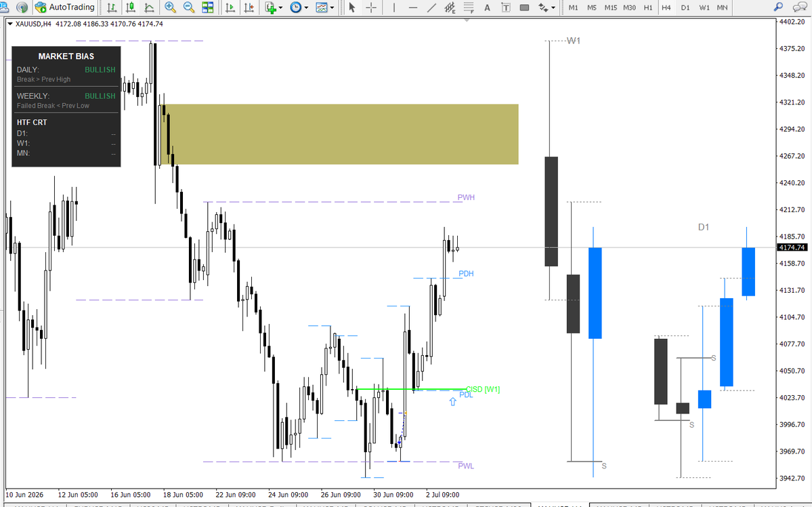Viewport: 812px width, 507px height.
Task: Switch timeframe to D1
Action: click(x=685, y=7)
